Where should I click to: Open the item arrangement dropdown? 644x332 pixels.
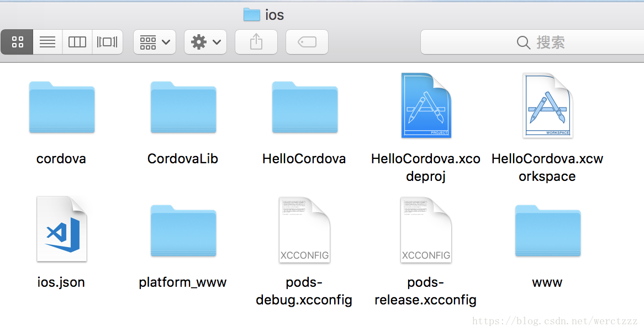coord(155,42)
